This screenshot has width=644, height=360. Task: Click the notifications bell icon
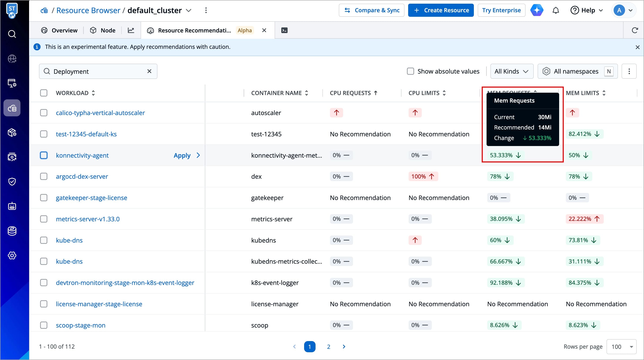(x=555, y=10)
